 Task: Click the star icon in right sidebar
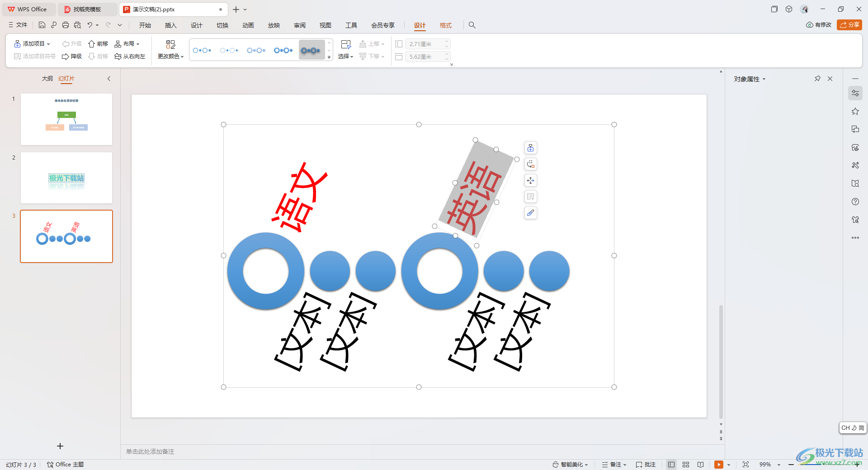click(855, 111)
